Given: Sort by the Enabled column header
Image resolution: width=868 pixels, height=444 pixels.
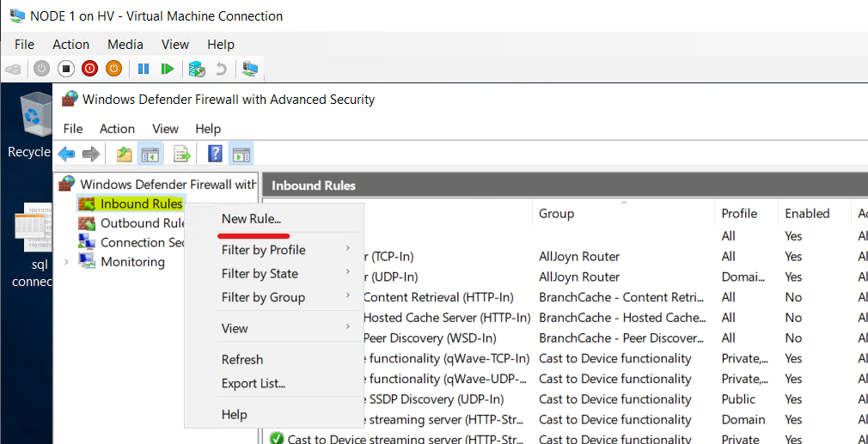Looking at the screenshot, I should click(x=815, y=214).
